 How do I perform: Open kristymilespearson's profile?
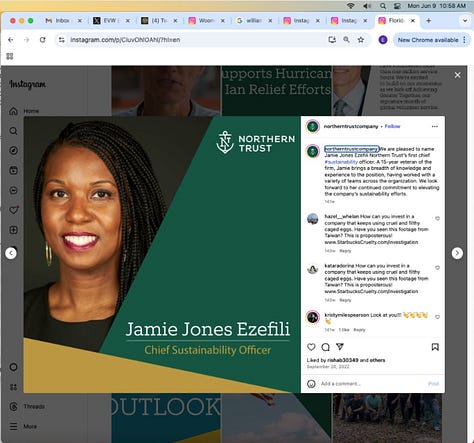tap(347, 315)
